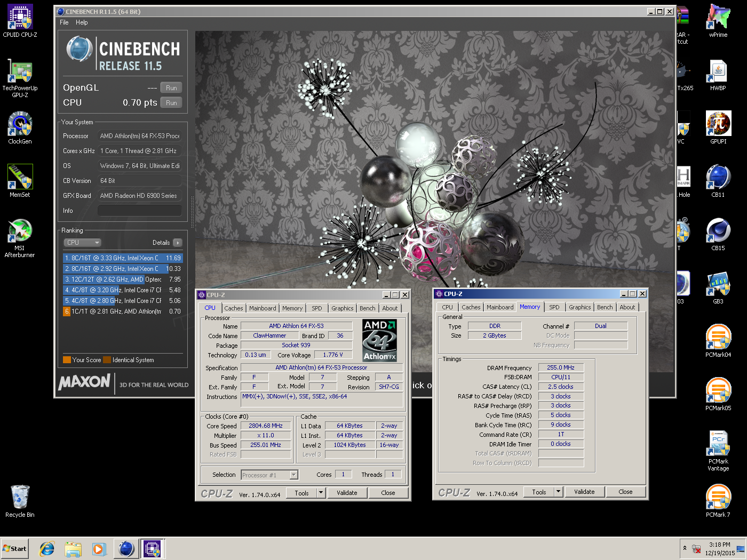Show hidden system tray icons

click(685, 548)
